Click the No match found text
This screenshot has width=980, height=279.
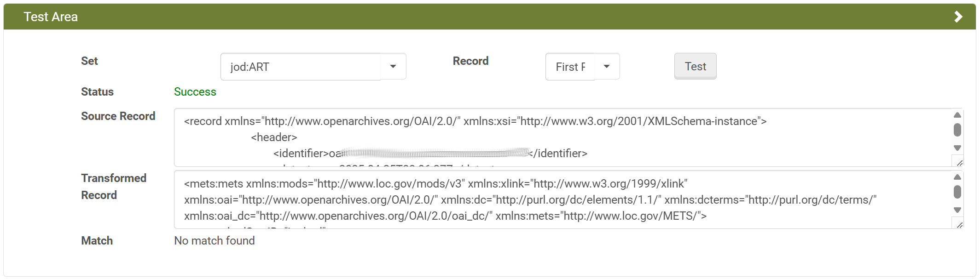pyautogui.click(x=215, y=241)
